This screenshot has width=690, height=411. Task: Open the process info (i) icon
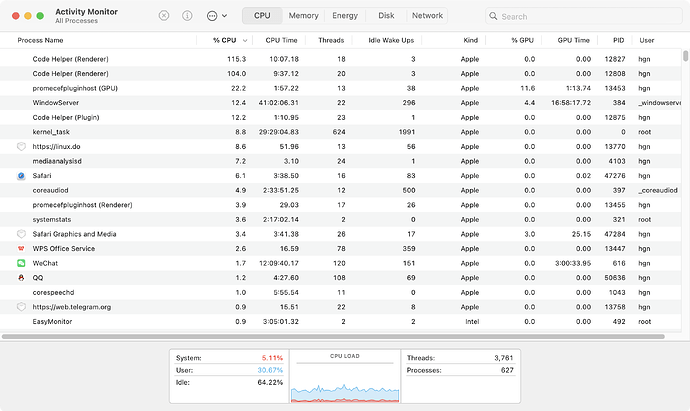point(187,16)
